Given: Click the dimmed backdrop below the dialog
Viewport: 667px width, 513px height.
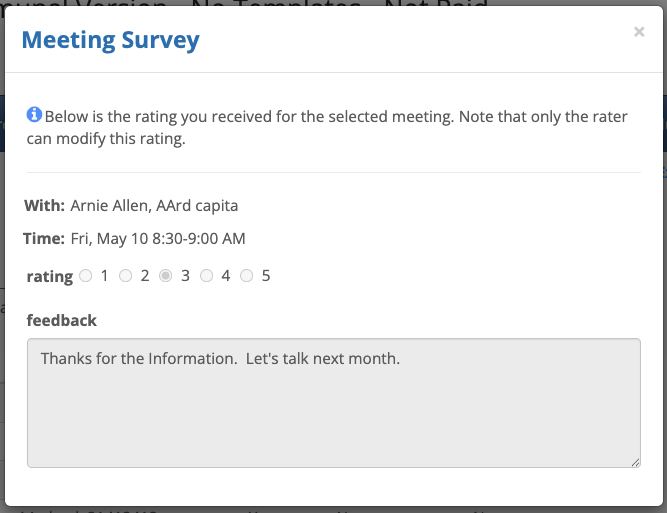Looking at the screenshot, I should [333, 509].
